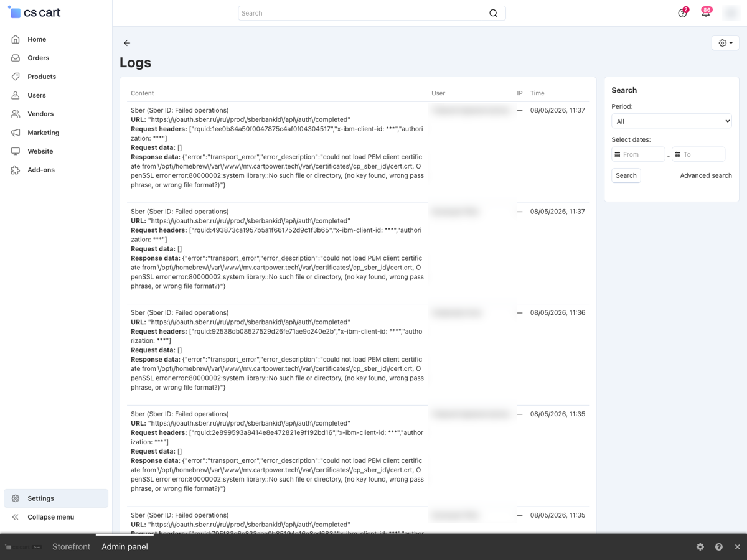This screenshot has height=560, width=747.
Task: Click the Logs page heading
Action: (135, 63)
